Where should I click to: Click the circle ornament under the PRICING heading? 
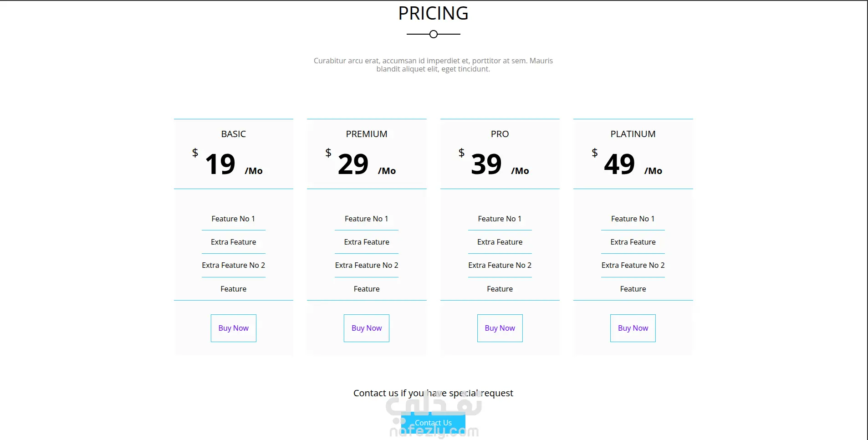[x=434, y=34]
